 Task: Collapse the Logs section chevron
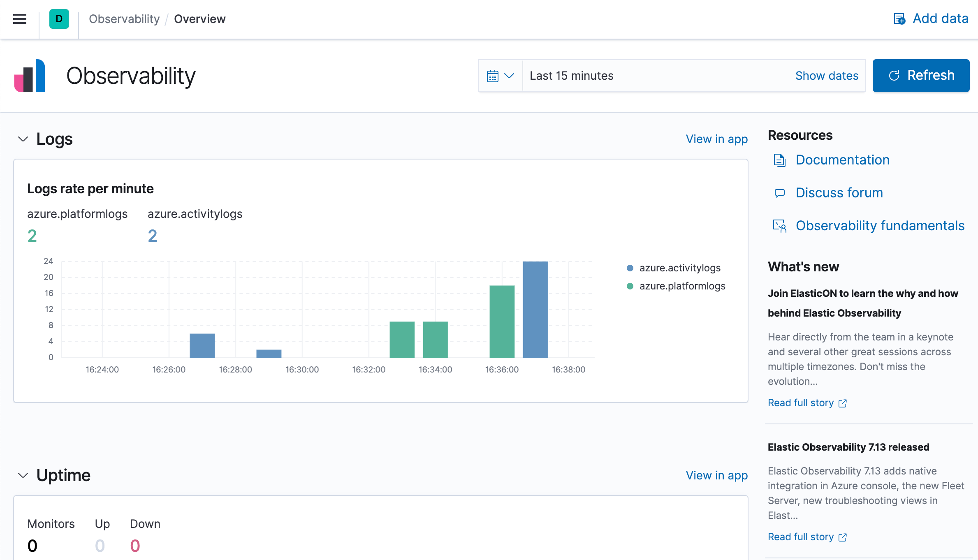22,139
